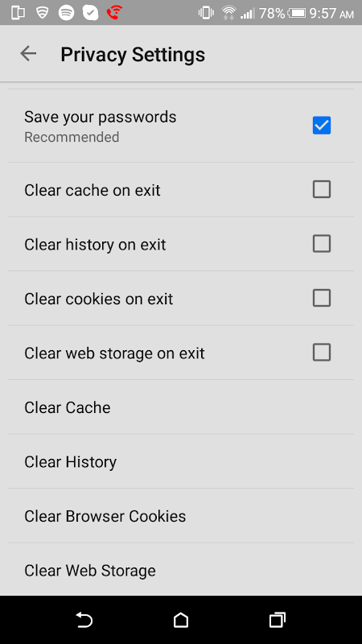Tap the Privacy Settings title text
This screenshot has width=362, height=644.
coord(133,54)
